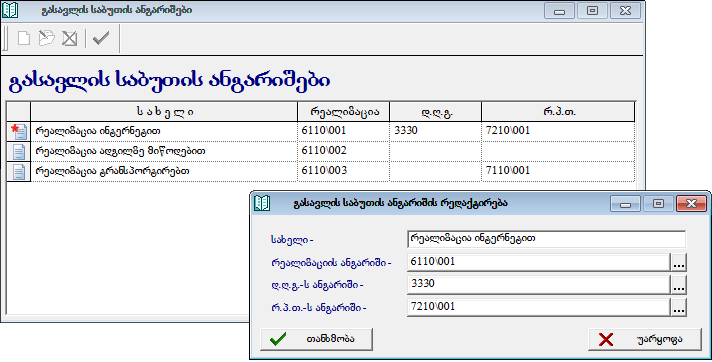Click the delete record toolbar icon
Screen dimensions: 712x362
coord(69,39)
